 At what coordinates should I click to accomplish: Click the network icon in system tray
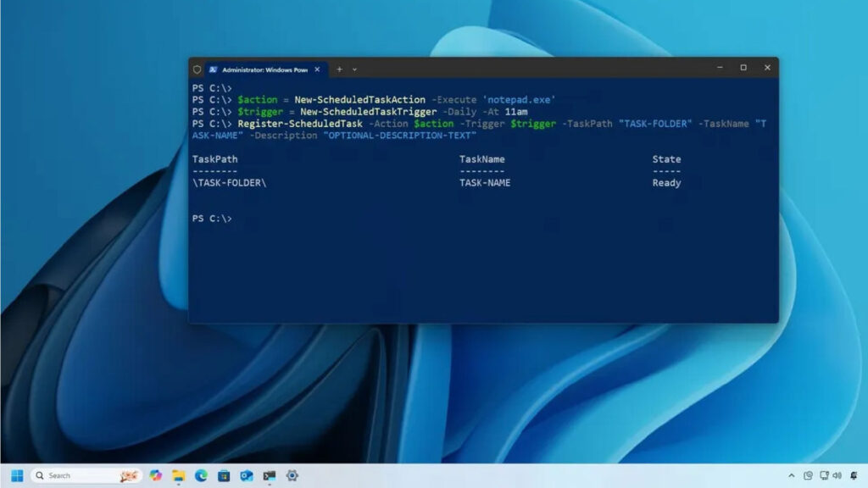coord(823,475)
